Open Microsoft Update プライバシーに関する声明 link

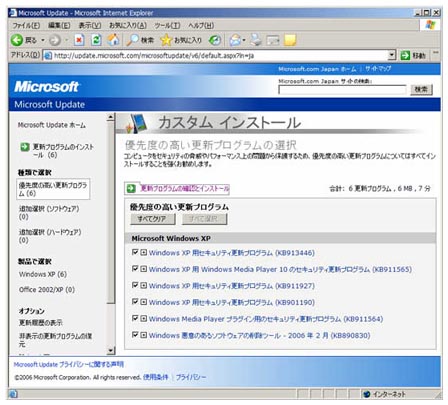click(69, 364)
